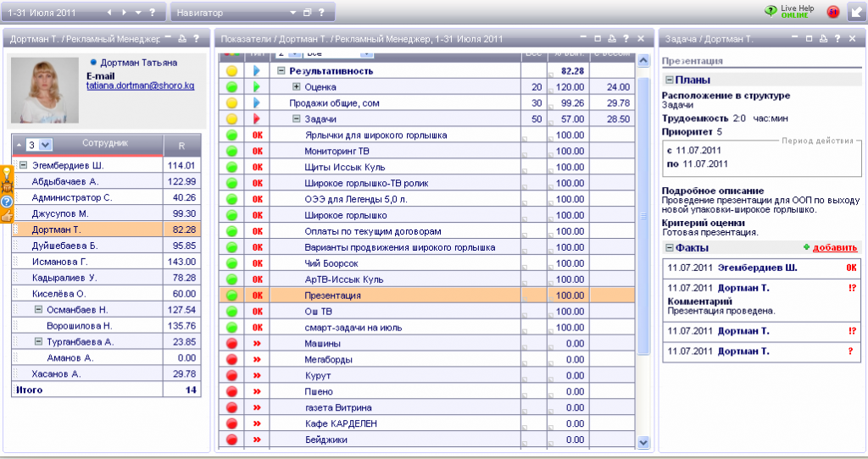Screen dimensions: 868x459
Task: Click the question mark icon on side tab
Action: pyautogui.click(x=7, y=202)
